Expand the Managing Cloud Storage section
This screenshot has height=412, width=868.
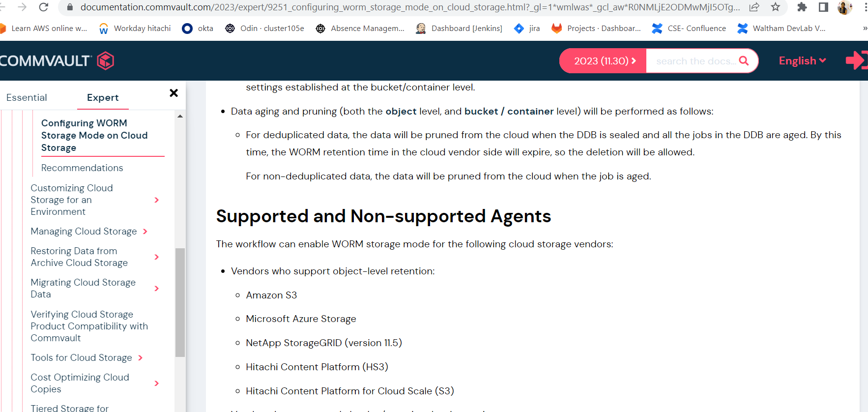tap(145, 232)
